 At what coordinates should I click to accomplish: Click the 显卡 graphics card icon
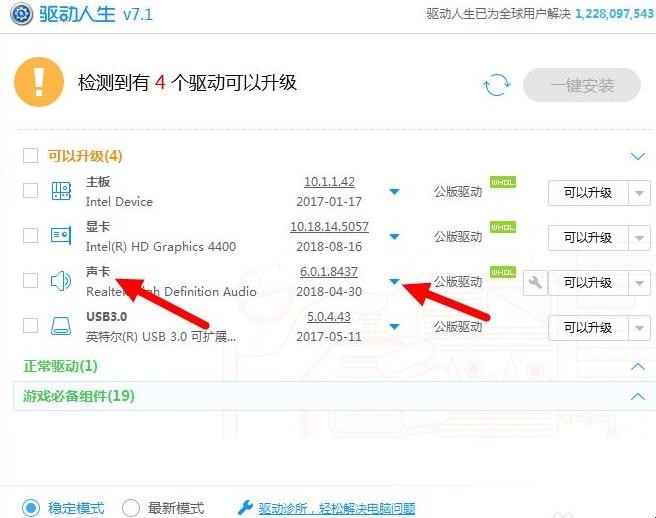click(61, 236)
